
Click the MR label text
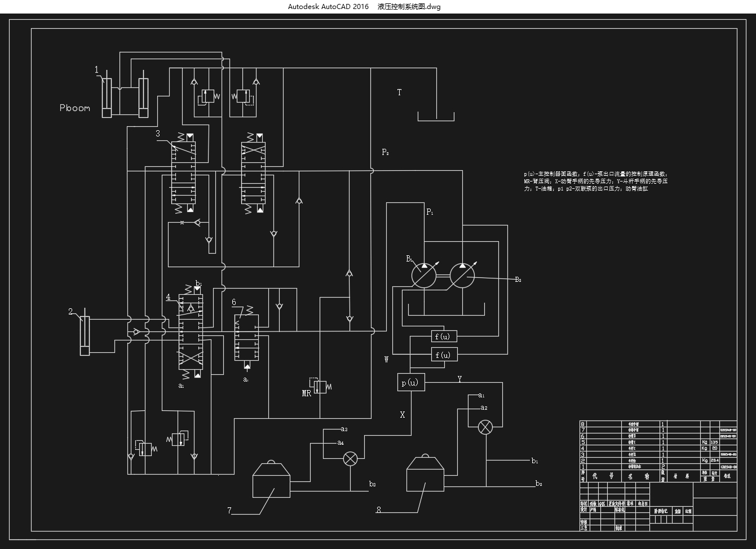307,394
